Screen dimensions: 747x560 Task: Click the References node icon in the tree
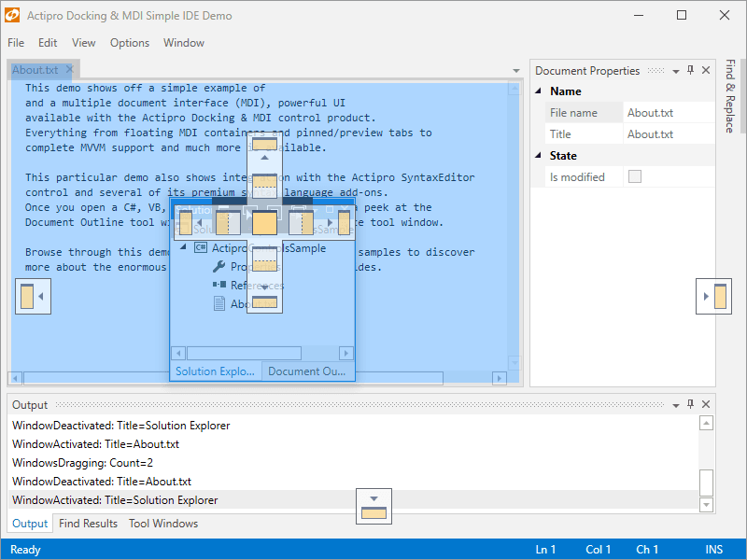click(219, 285)
